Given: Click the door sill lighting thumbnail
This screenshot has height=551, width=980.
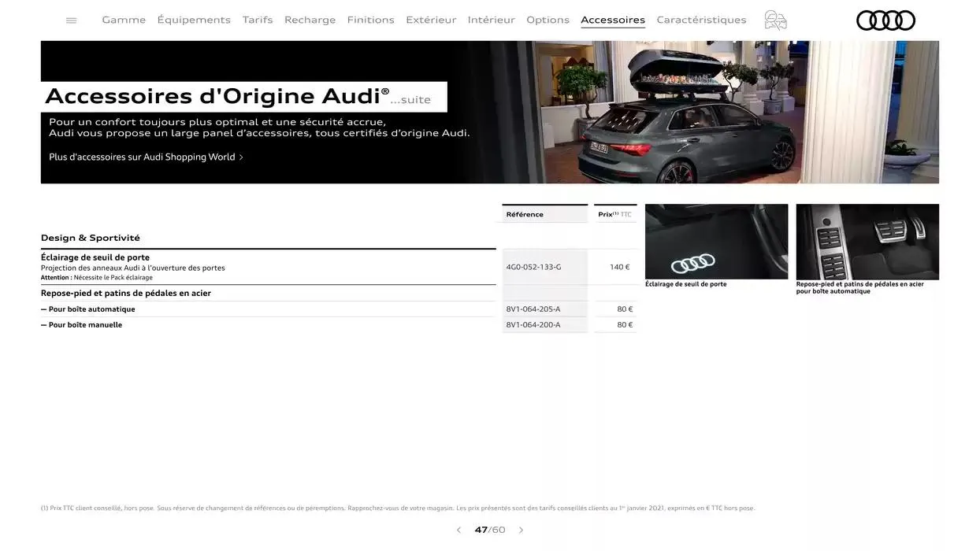Looking at the screenshot, I should coord(716,242).
